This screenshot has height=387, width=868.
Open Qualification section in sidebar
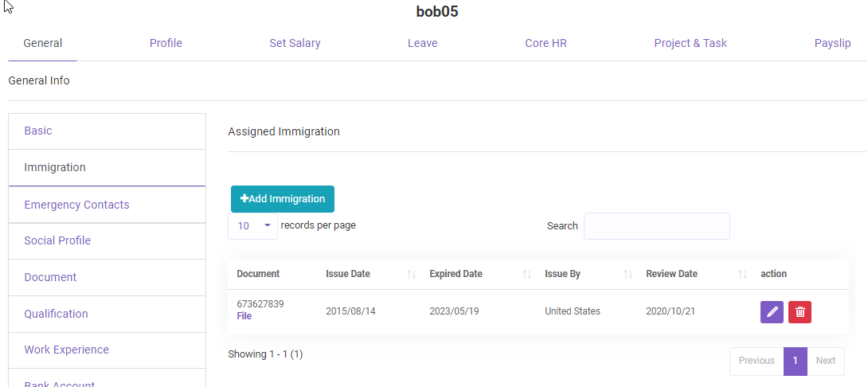point(56,314)
